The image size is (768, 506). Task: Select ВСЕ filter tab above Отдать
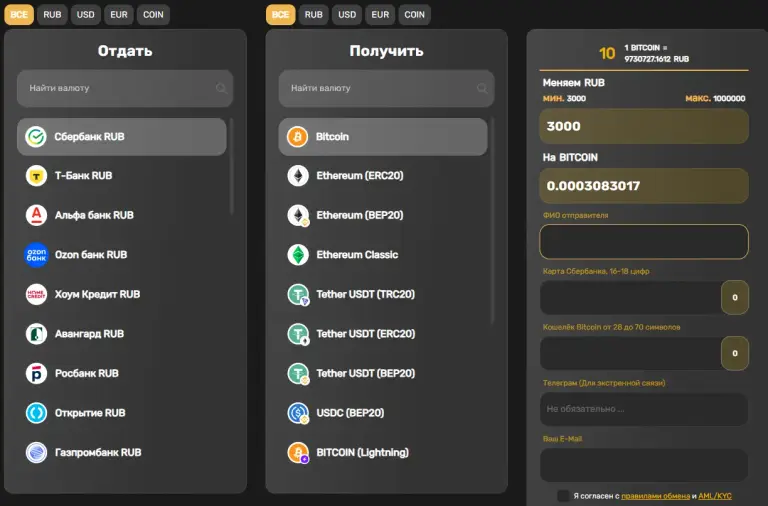pos(19,15)
